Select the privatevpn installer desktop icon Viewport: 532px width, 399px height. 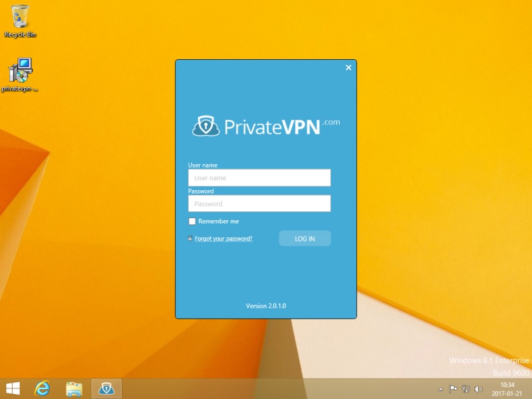20,74
